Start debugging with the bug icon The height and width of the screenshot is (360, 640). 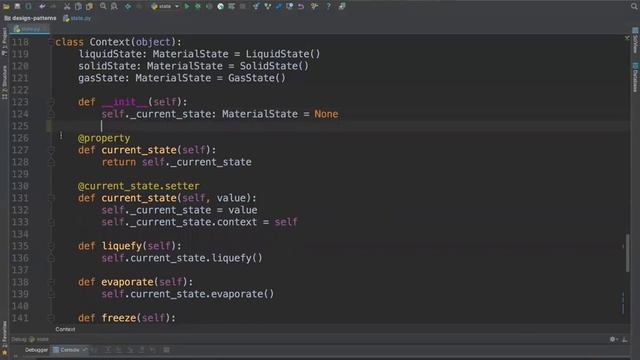198,6
